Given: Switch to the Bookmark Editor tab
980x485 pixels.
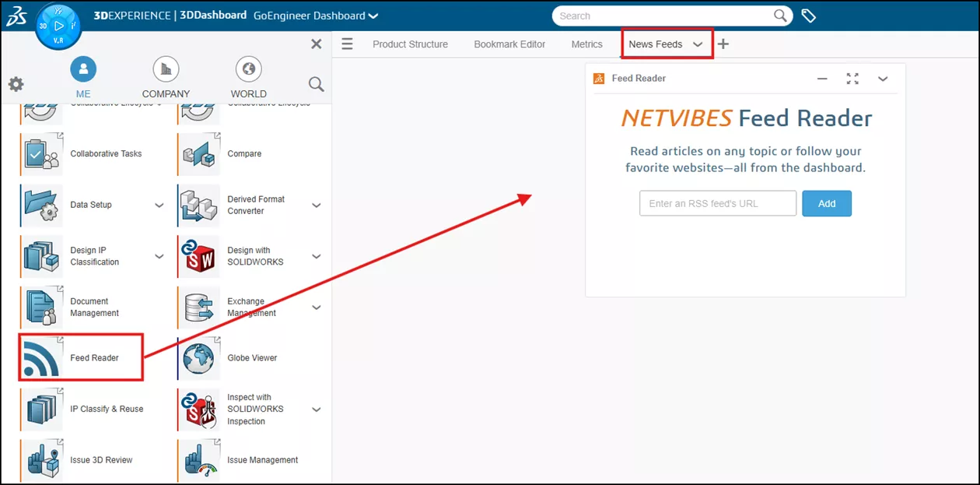Looking at the screenshot, I should pos(509,44).
